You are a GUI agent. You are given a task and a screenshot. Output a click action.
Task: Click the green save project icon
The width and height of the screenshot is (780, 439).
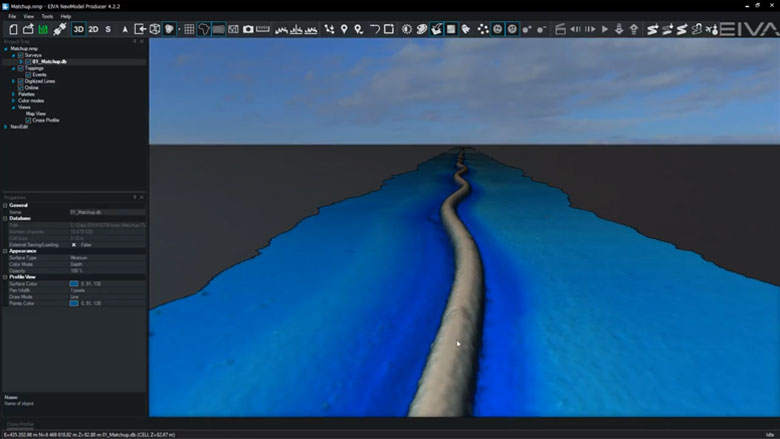[x=43, y=29]
